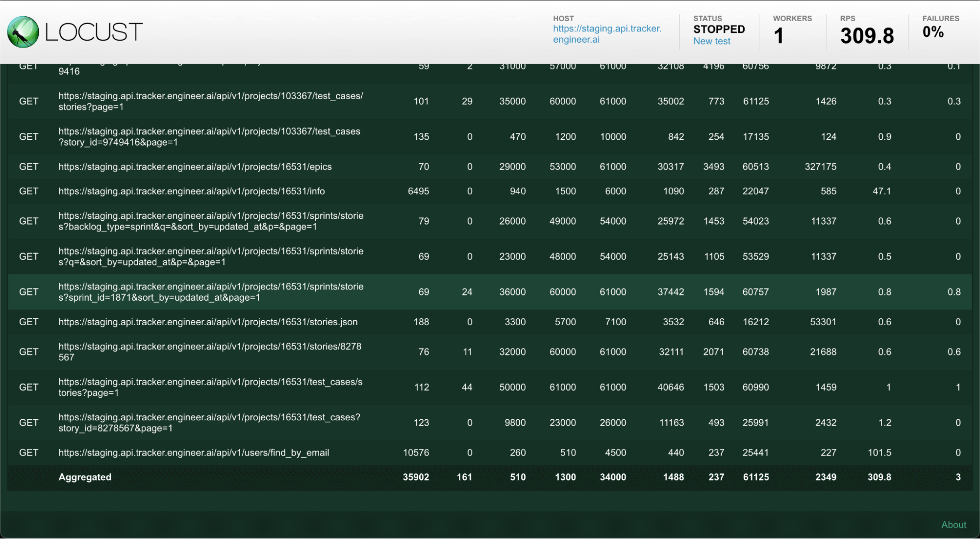Select the users/find_by_email URL
980x539 pixels.
coord(194,453)
